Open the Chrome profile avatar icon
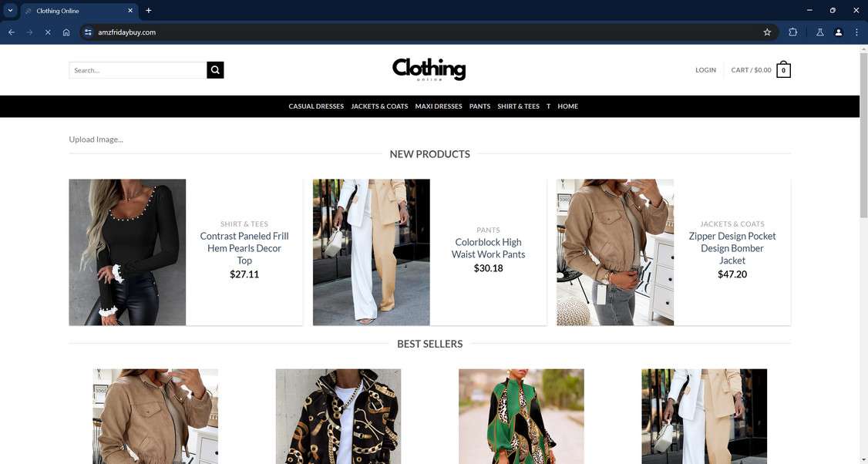The height and width of the screenshot is (464, 868). click(838, 32)
